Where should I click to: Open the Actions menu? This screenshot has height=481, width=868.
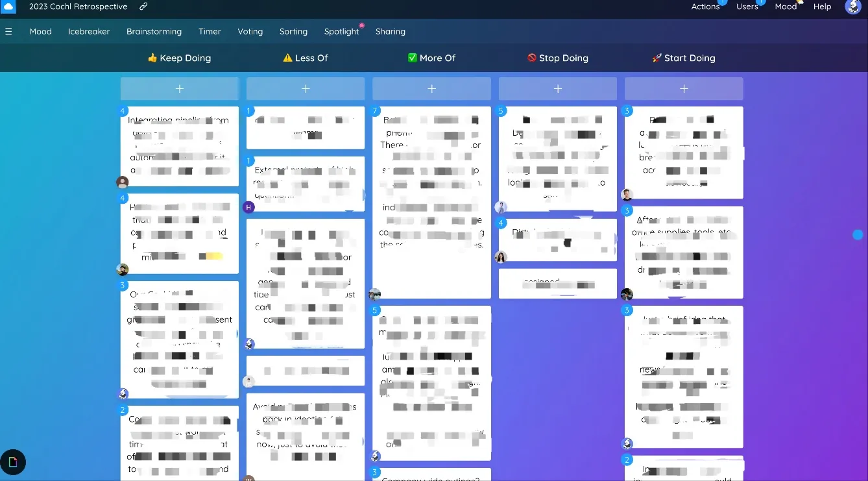pos(705,6)
